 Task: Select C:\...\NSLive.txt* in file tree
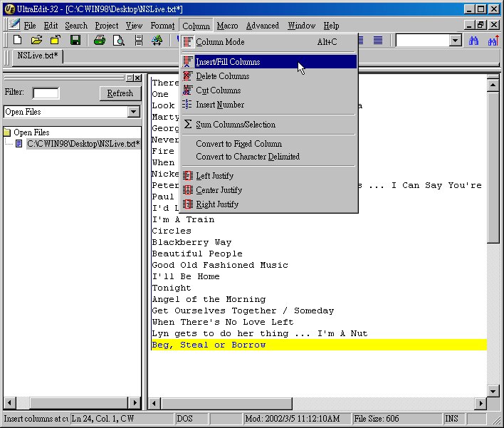click(83, 143)
